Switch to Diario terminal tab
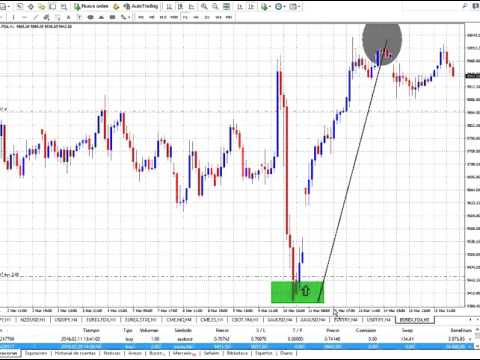 287,353
